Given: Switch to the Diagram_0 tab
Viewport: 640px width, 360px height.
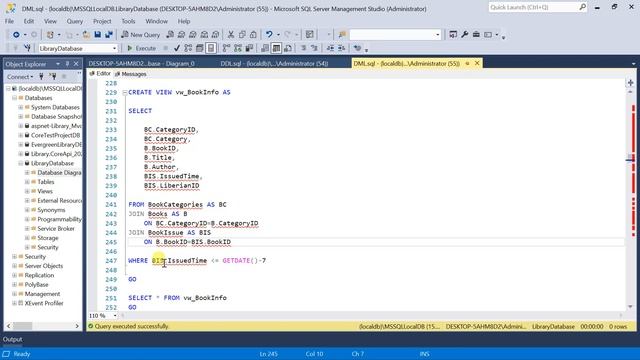Looking at the screenshot, I should 141,63.
